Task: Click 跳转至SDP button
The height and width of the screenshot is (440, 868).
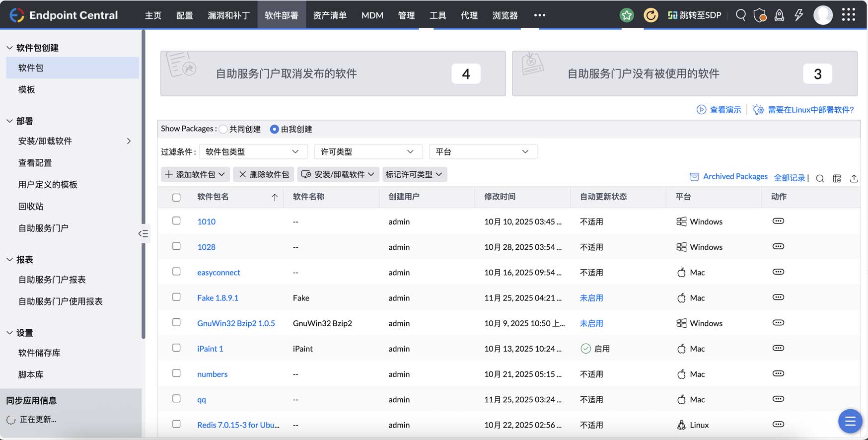Action: 694,15
